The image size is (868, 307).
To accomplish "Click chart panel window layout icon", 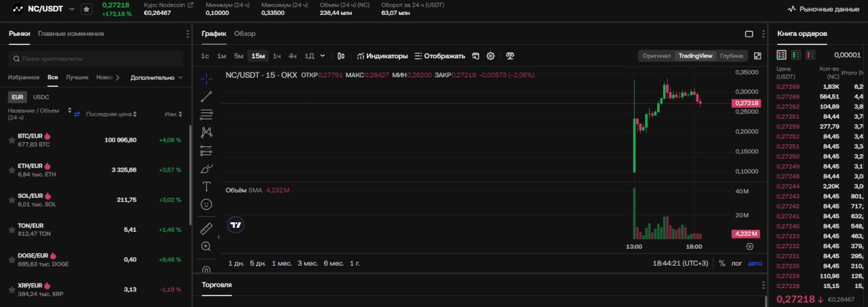I will point(749,34).
